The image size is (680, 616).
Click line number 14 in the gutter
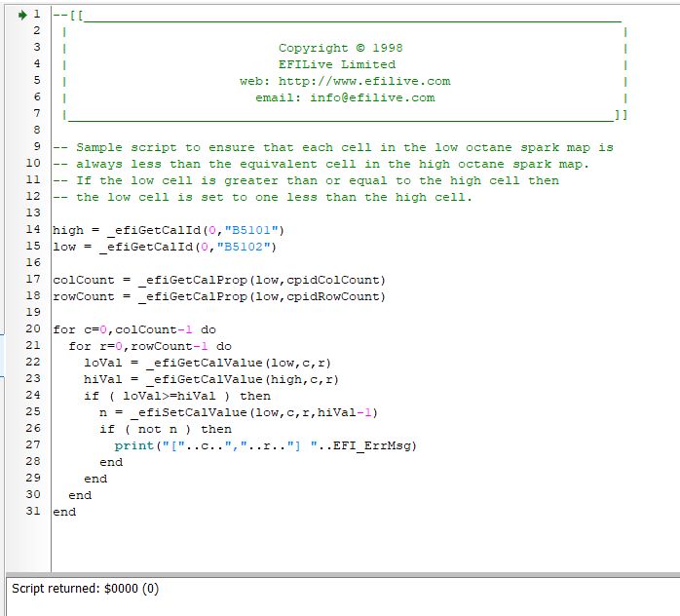tap(33, 229)
